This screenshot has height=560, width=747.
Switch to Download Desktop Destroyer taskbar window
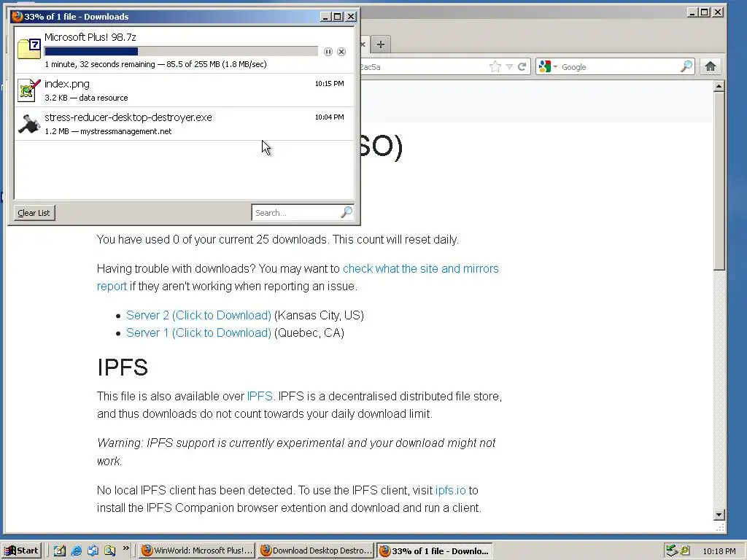pos(316,551)
